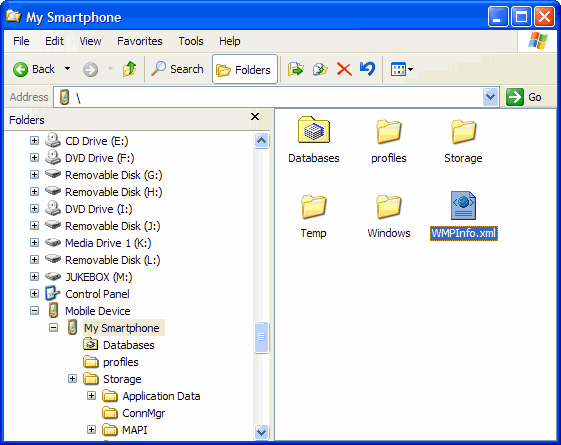Select profiles in the folder tree
Screen dimensions: 561x445
pos(121,362)
